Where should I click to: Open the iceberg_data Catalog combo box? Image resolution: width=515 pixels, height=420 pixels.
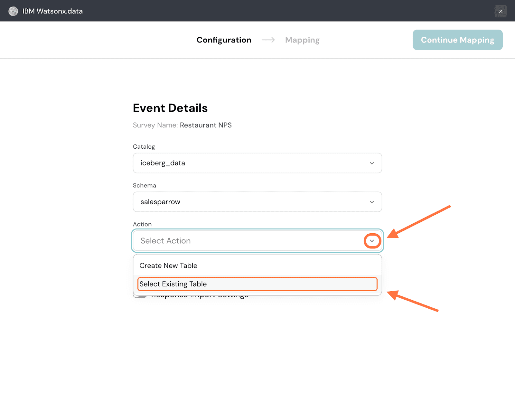click(251, 163)
